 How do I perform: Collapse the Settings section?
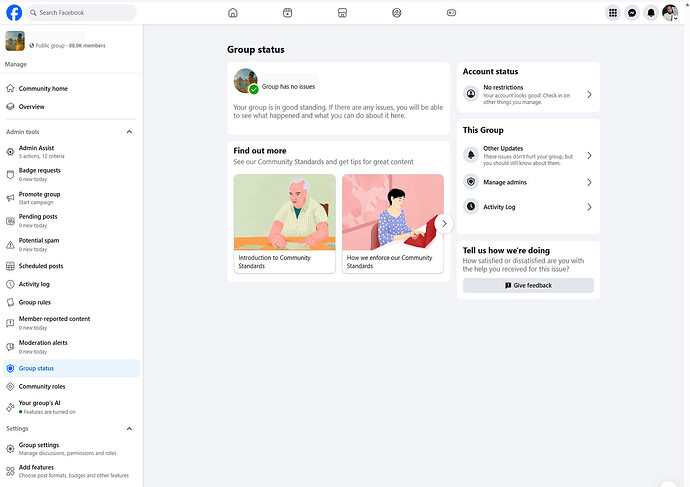(129, 428)
